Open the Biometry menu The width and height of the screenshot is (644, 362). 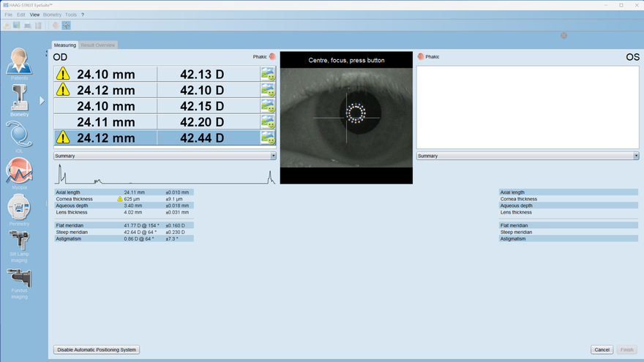[52, 15]
